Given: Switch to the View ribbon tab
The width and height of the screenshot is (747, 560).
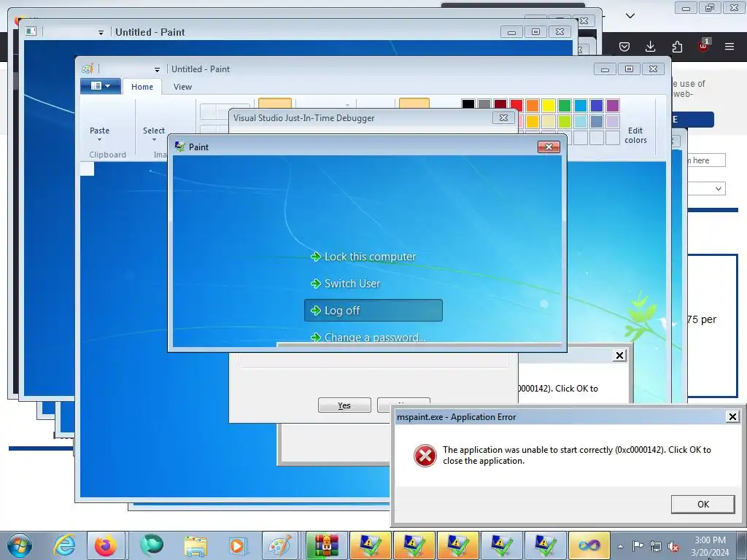Looking at the screenshot, I should click(182, 87).
